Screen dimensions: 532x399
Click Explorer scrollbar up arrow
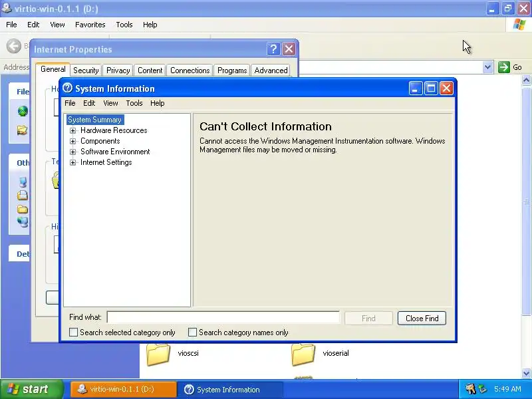[526, 80]
